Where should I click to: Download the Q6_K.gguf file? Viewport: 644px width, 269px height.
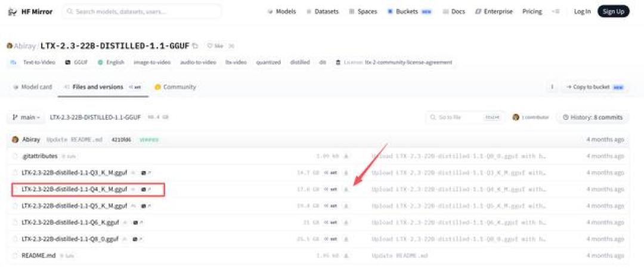[x=346, y=222]
